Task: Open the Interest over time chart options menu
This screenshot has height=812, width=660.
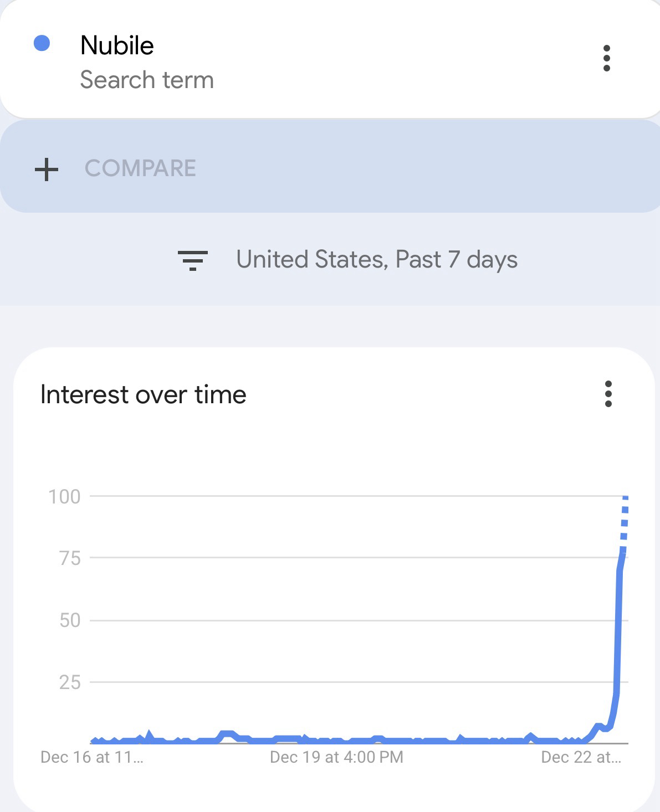Action: (608, 394)
